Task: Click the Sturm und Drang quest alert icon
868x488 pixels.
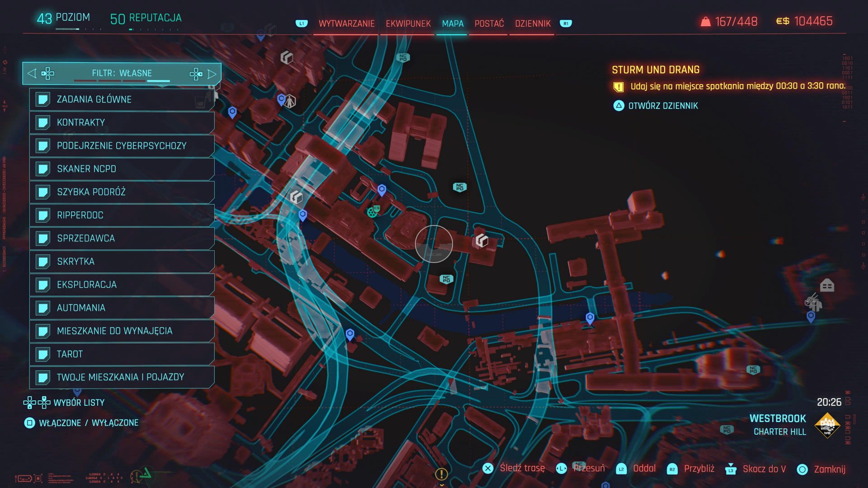Action: tap(618, 86)
